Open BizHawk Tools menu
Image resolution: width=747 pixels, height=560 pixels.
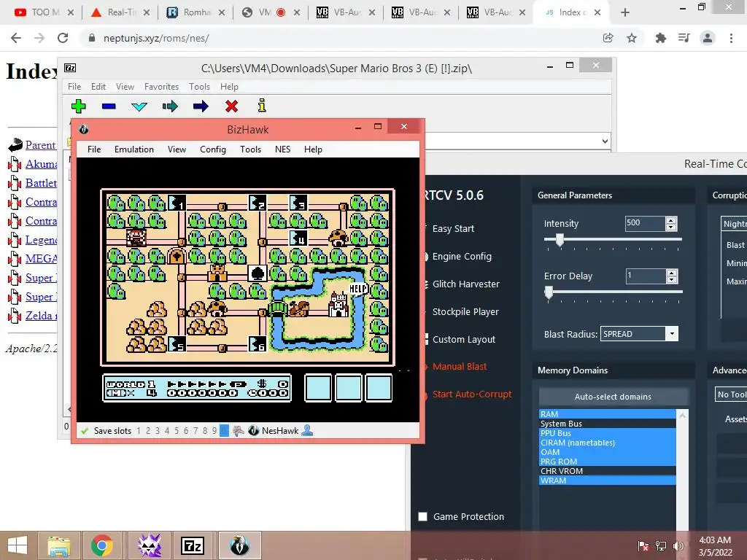[x=250, y=149]
